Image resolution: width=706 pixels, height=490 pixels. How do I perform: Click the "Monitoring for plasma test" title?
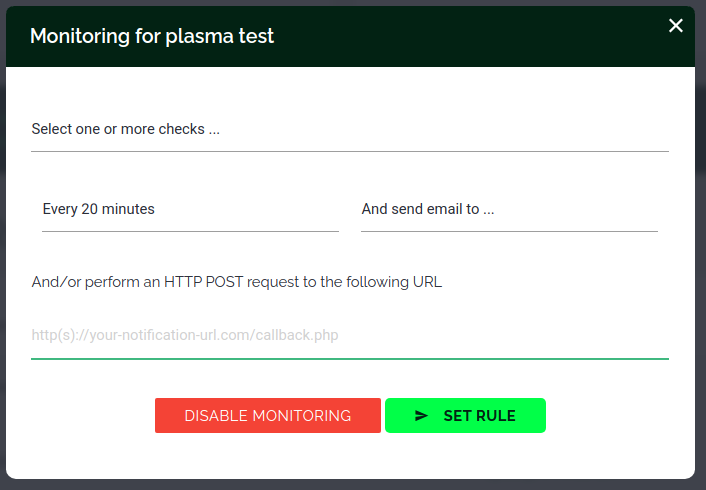(x=152, y=37)
